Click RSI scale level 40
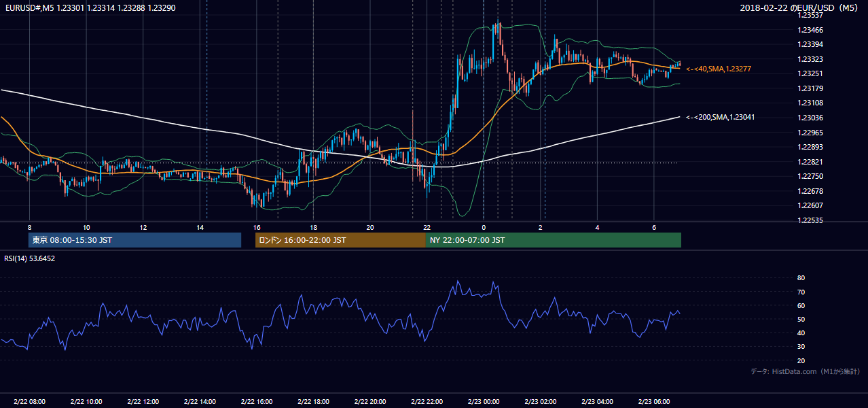The height and width of the screenshot is (408, 868). (x=801, y=333)
